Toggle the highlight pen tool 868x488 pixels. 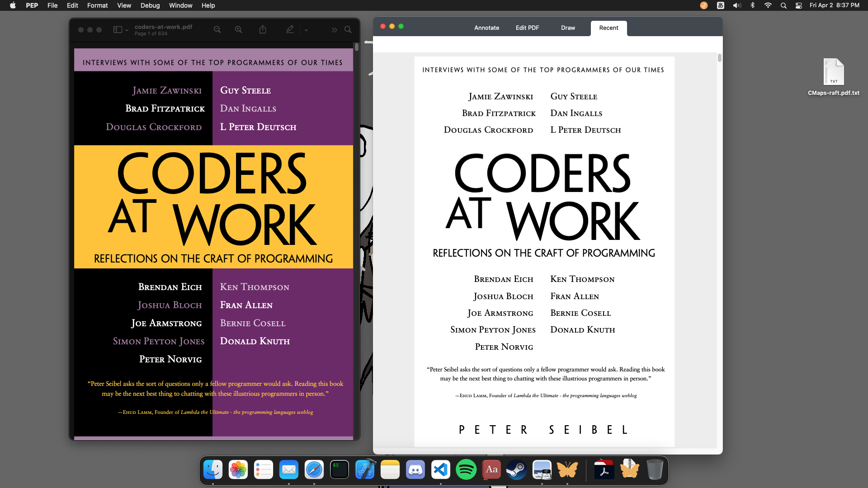pyautogui.click(x=290, y=30)
